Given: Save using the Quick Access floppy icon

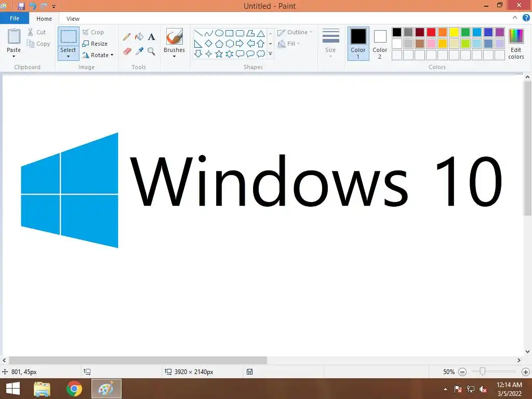Looking at the screenshot, I should pyautogui.click(x=21, y=6).
